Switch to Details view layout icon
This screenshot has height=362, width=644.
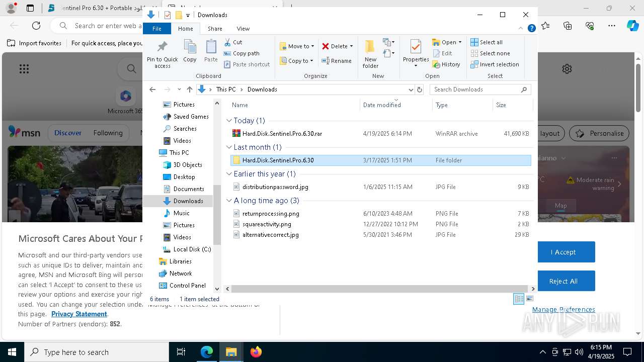point(519,299)
